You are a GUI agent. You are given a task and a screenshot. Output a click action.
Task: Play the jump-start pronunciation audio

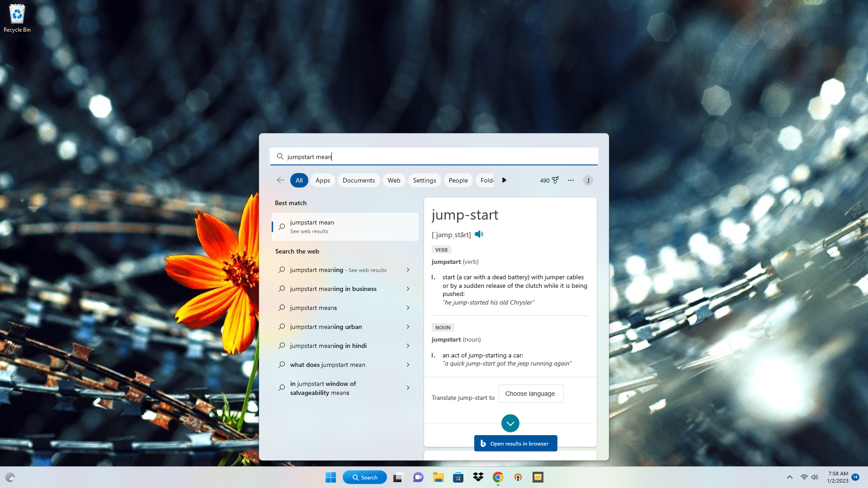(479, 234)
